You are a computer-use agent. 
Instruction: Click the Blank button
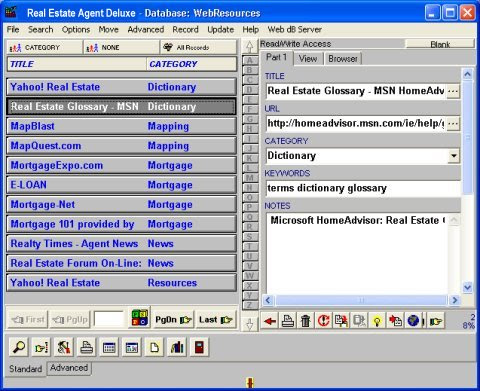tap(440, 44)
